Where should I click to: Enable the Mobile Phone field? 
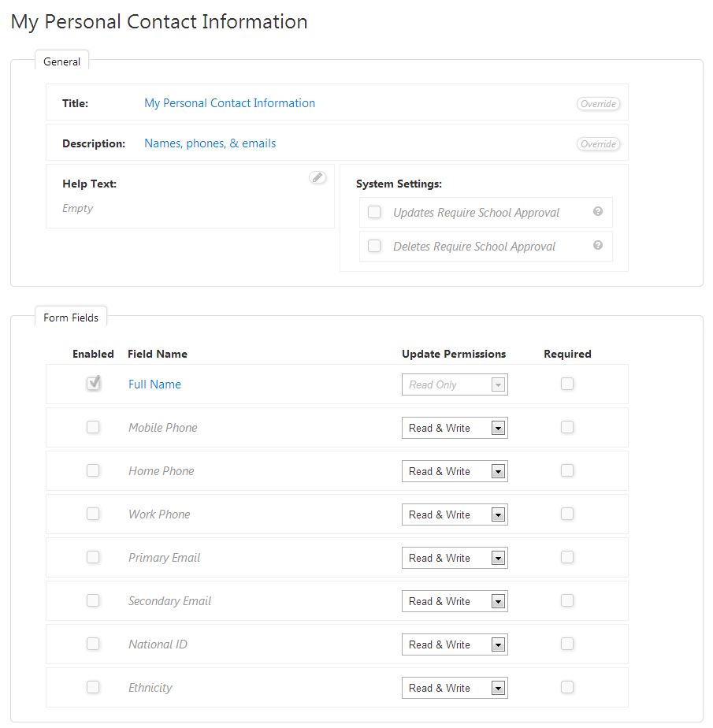pos(93,427)
